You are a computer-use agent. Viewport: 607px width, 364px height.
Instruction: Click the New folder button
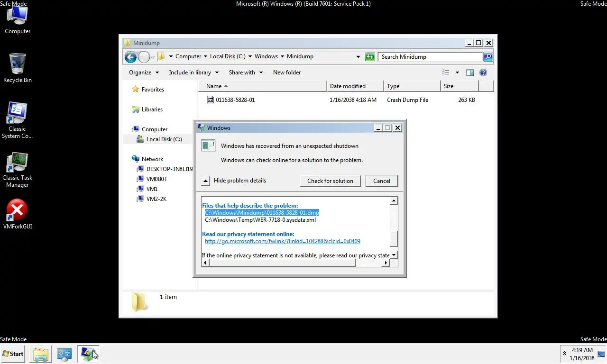287,73
